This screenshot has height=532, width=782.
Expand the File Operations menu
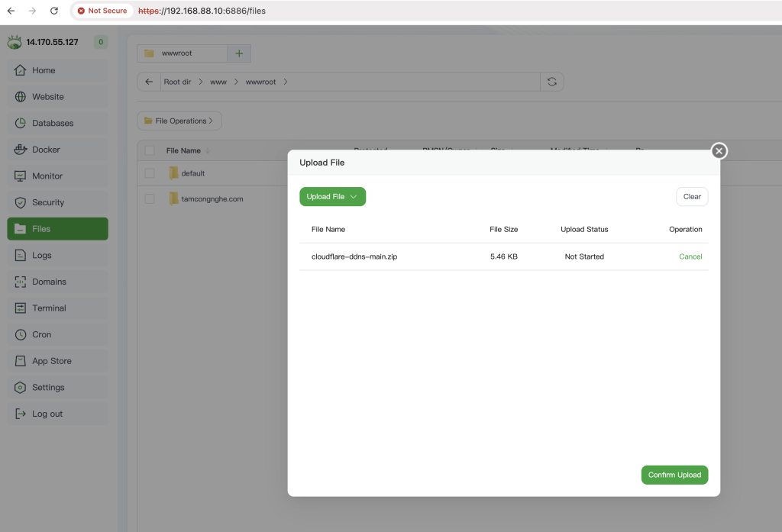click(x=179, y=121)
